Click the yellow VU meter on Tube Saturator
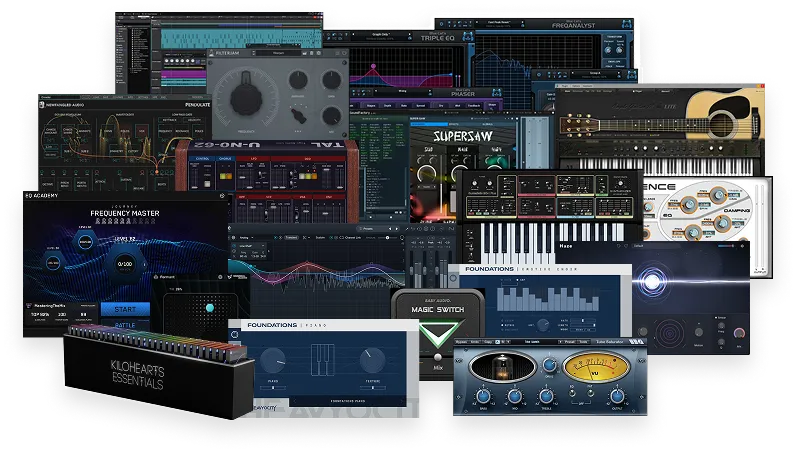 point(596,368)
